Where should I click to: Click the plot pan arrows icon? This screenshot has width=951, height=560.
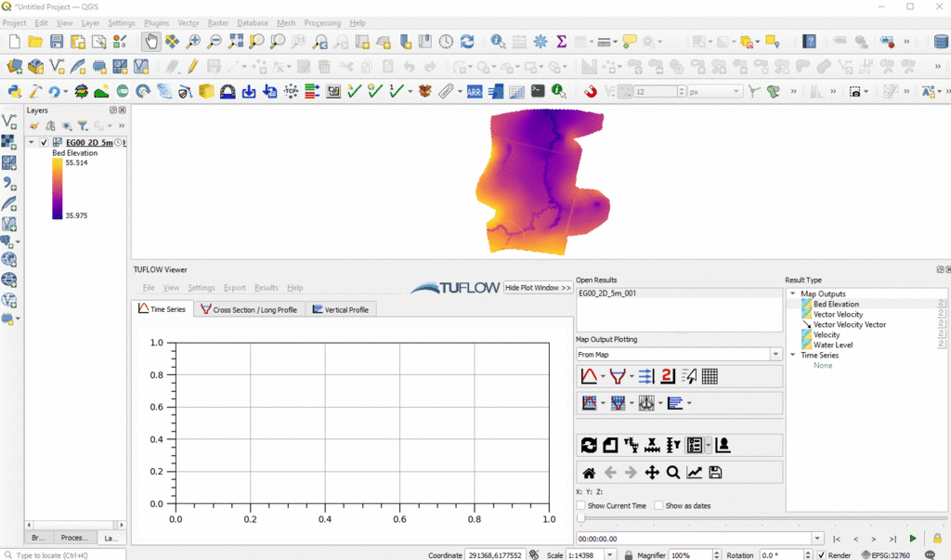(652, 473)
